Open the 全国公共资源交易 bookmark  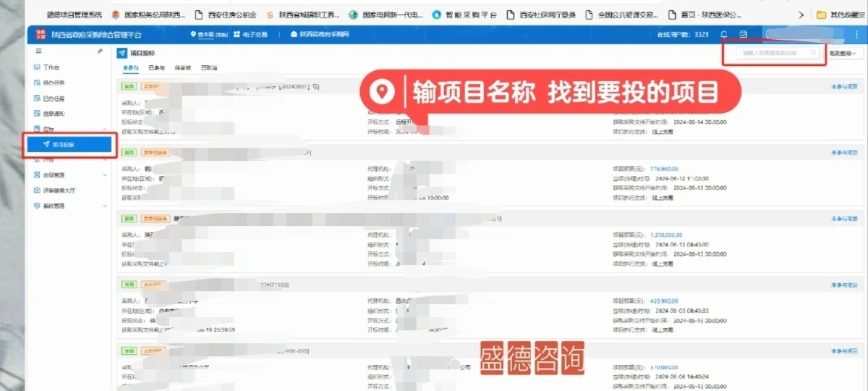(621, 14)
